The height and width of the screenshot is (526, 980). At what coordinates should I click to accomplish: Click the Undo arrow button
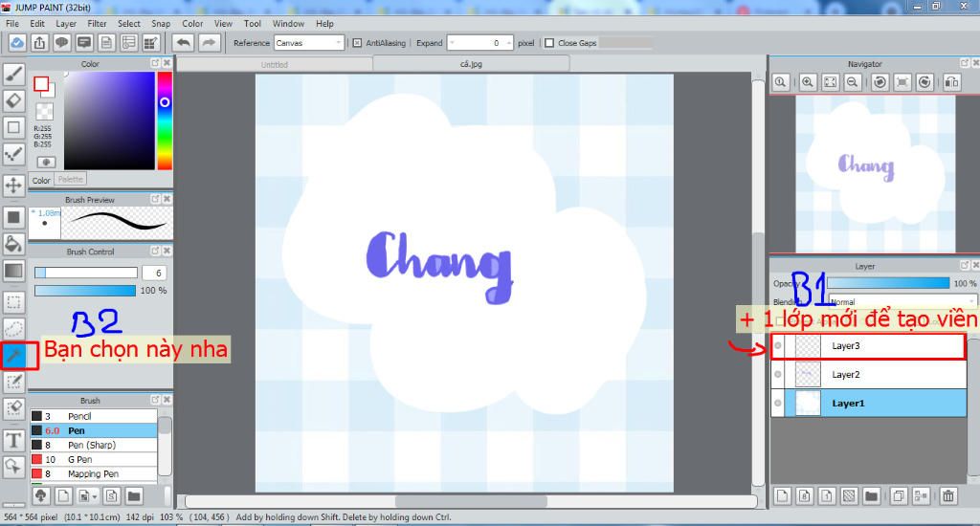tap(183, 43)
